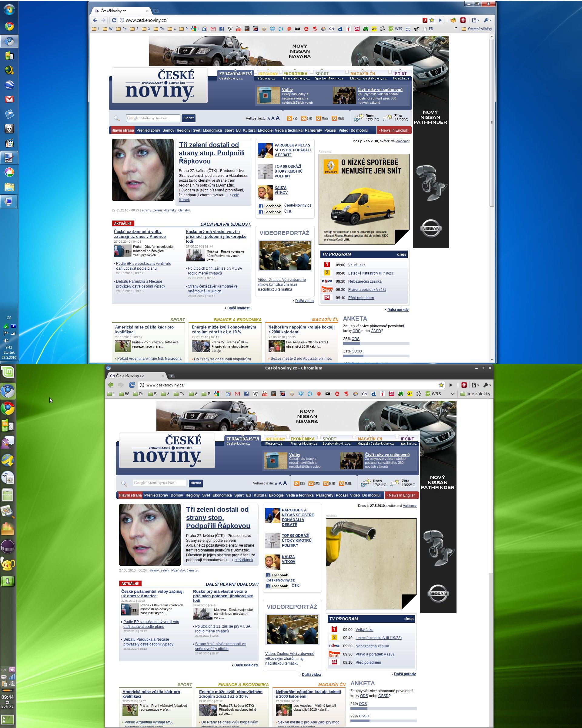Open wrench menu in top Chrome window
The height and width of the screenshot is (728, 582).
coord(488,20)
